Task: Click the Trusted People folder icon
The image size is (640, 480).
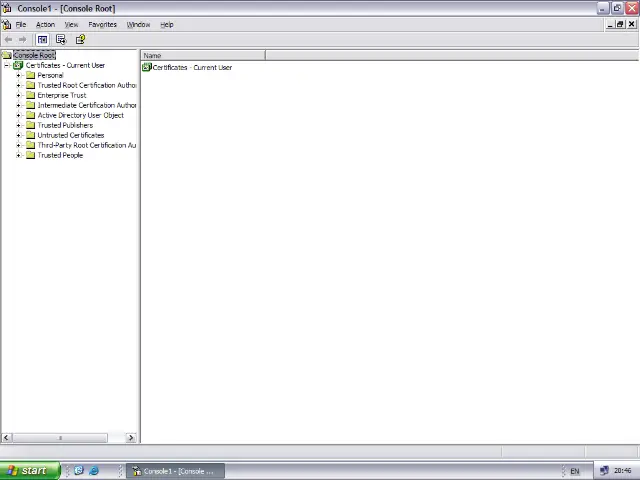Action: pyautogui.click(x=31, y=155)
